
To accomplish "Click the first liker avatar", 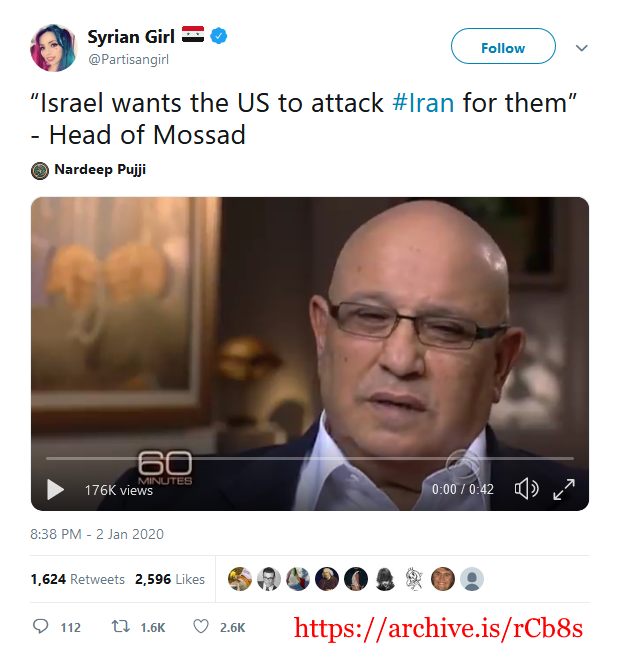I will tap(240, 579).
